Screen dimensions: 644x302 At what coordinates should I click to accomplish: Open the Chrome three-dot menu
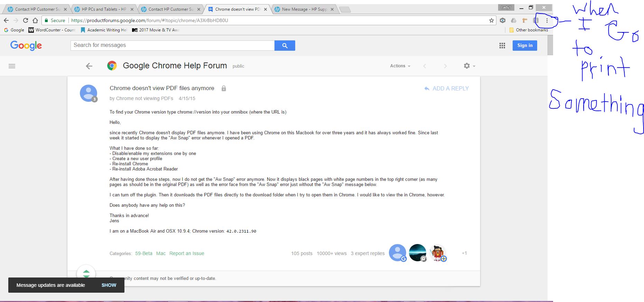tap(547, 20)
